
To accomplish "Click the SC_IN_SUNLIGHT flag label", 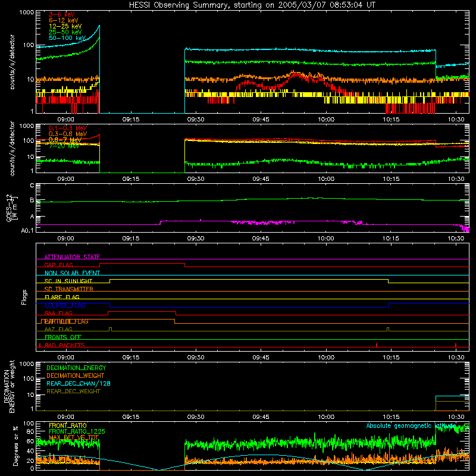I will 68,281.
